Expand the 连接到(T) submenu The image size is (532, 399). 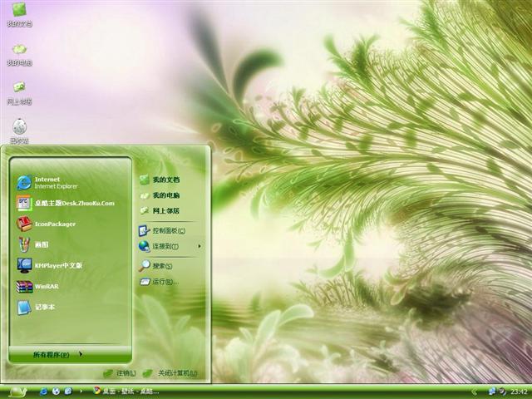tap(170, 246)
